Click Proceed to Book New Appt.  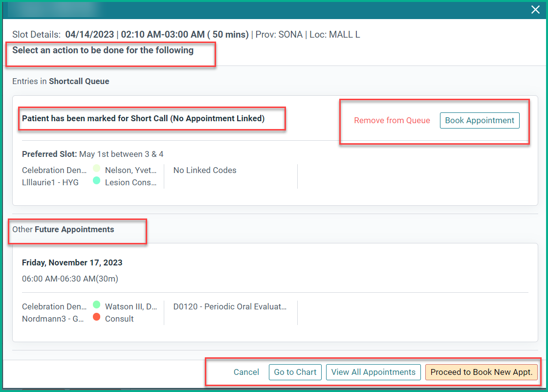pyautogui.click(x=482, y=372)
